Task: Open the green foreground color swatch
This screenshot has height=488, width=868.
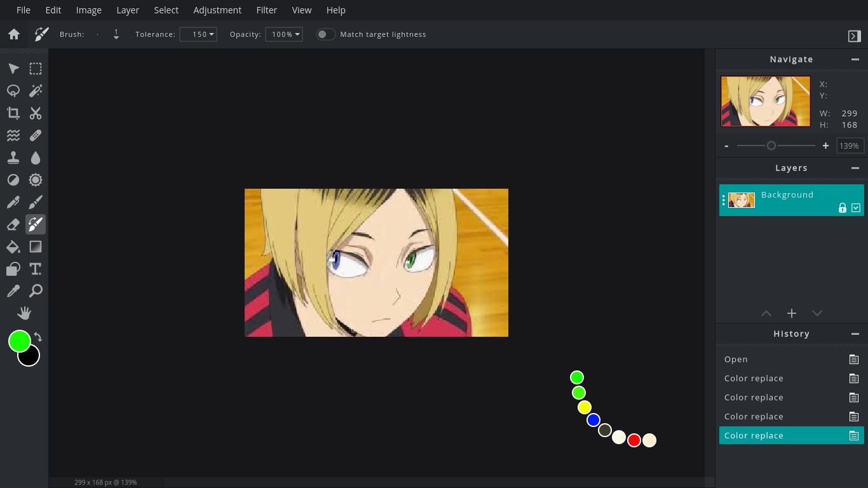Action: (20, 341)
